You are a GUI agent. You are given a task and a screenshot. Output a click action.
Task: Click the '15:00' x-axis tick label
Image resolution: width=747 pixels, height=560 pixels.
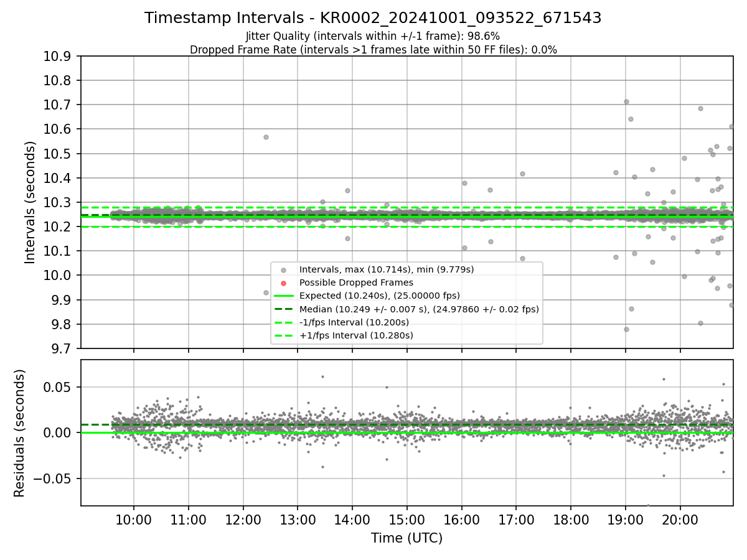coord(407,520)
